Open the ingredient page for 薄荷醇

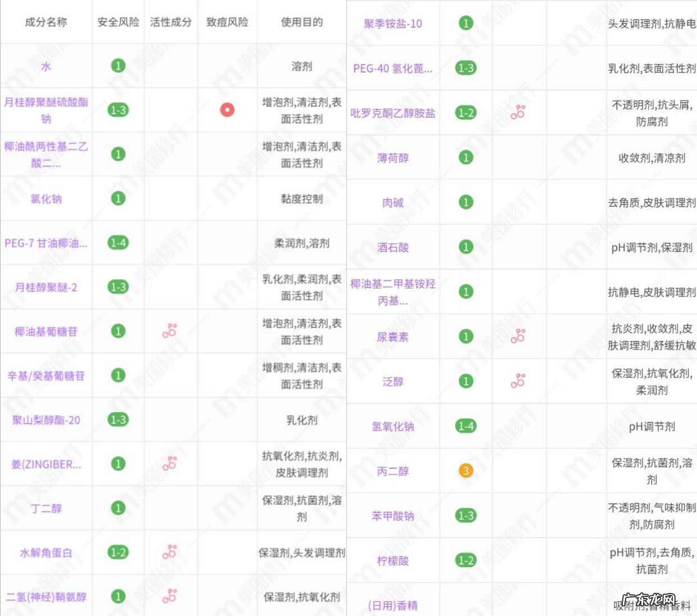coord(393,158)
